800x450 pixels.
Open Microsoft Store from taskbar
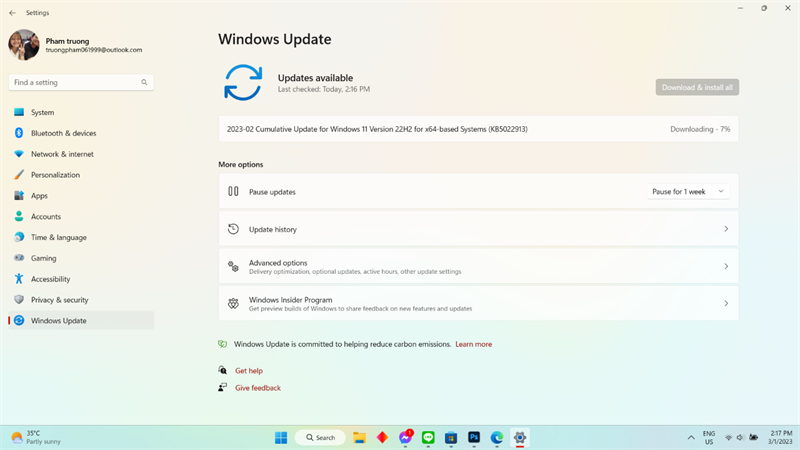451,438
